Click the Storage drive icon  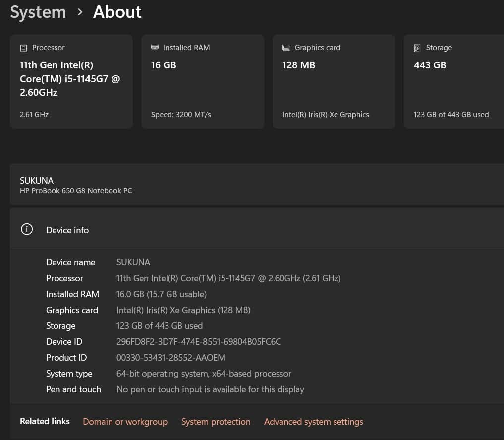pos(417,48)
